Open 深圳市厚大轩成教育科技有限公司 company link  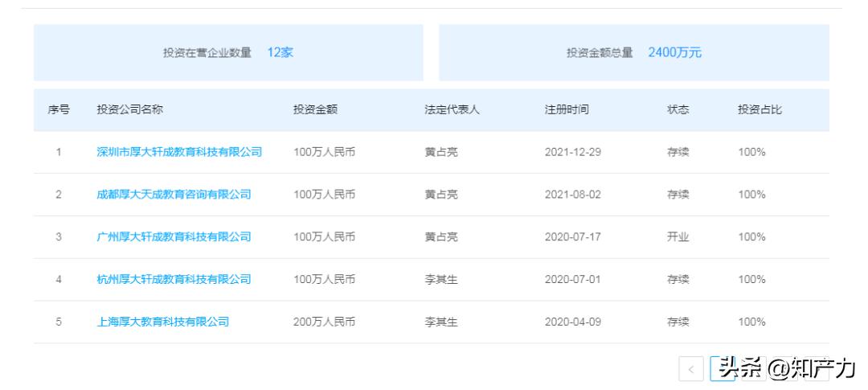[x=179, y=152]
